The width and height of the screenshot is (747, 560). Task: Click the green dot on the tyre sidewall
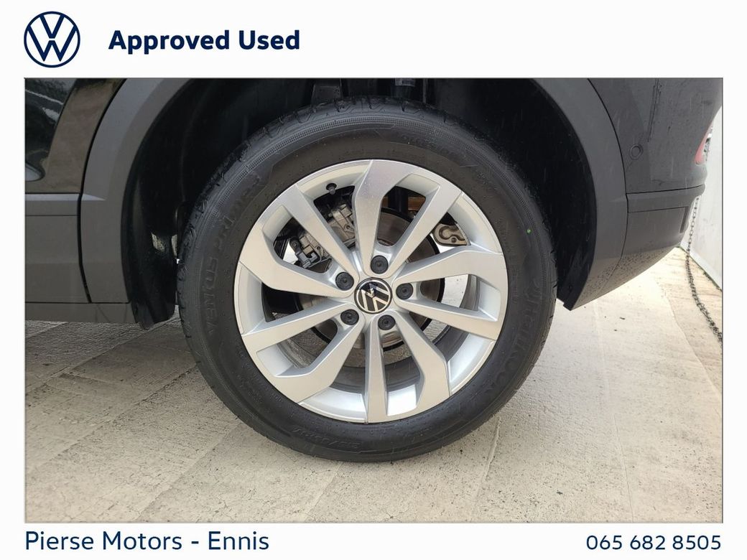point(529,231)
